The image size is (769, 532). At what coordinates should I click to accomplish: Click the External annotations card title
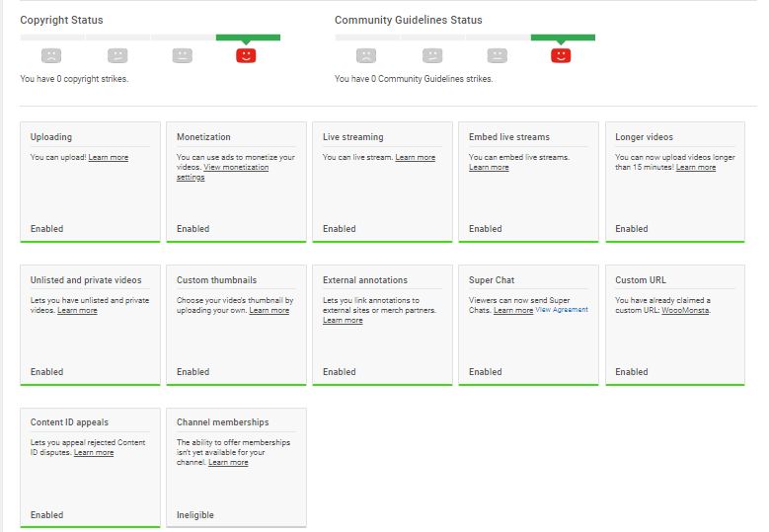click(365, 280)
